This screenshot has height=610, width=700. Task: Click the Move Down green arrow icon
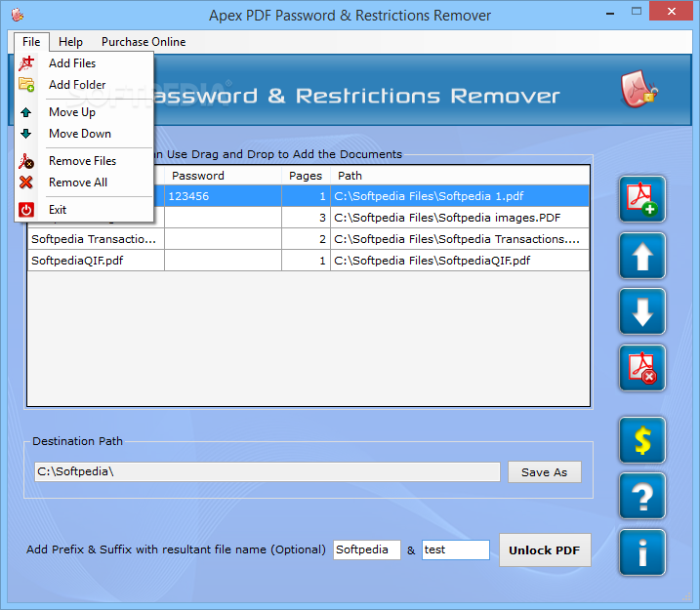[x=26, y=134]
